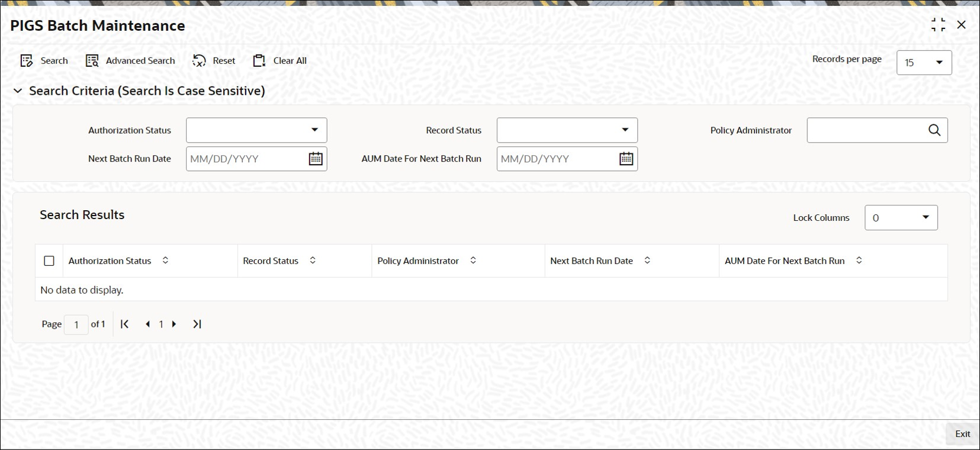Go to the next page of results
This screenshot has width=980, height=450.
pyautogui.click(x=174, y=324)
